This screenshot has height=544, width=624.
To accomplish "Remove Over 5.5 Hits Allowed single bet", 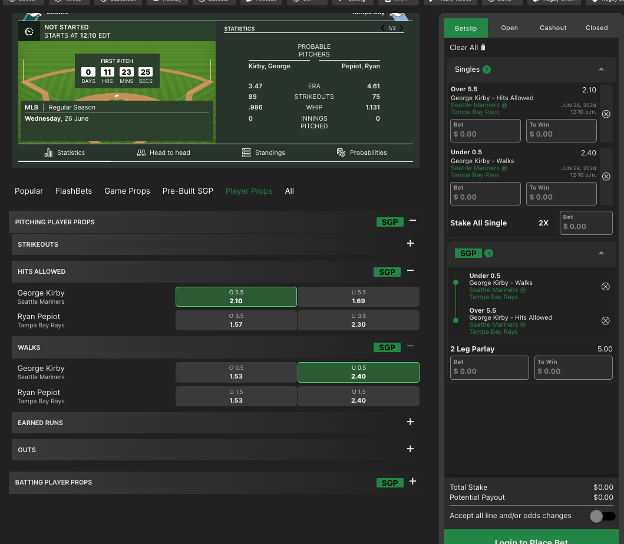I will 605,114.
